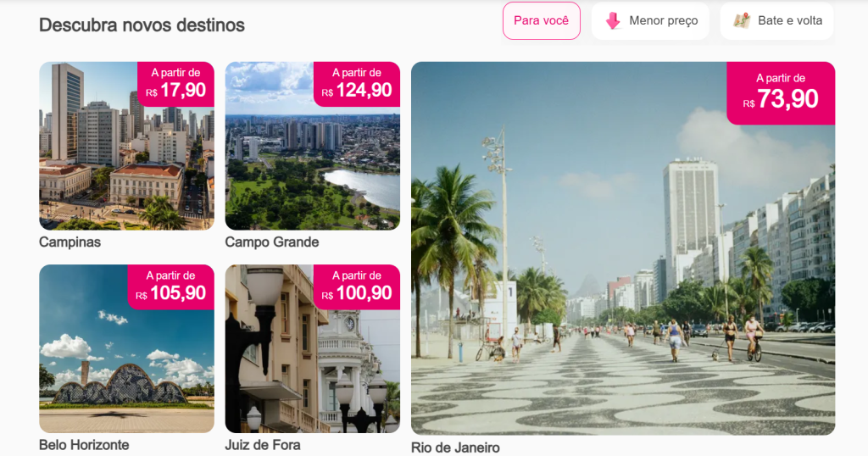Click the Juiz de Fora city name link
This screenshot has height=456, width=868.
point(263,445)
